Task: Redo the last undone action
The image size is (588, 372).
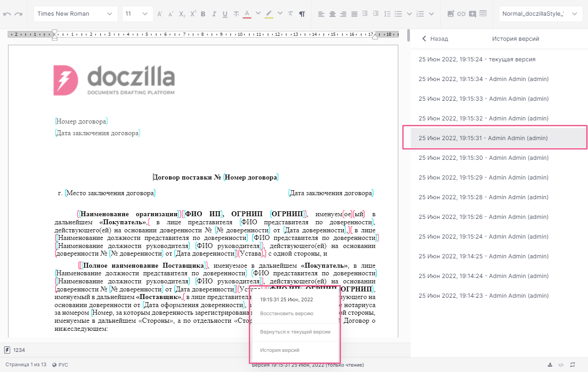Action: click(18, 14)
